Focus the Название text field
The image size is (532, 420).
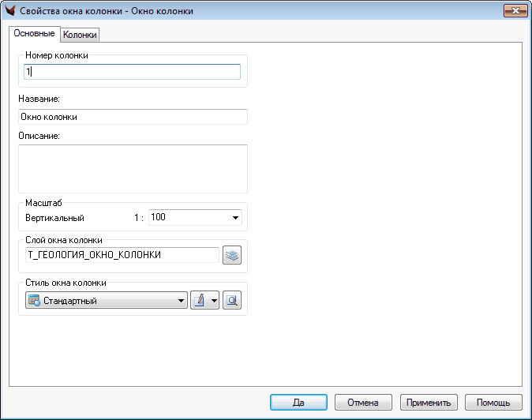coord(132,117)
